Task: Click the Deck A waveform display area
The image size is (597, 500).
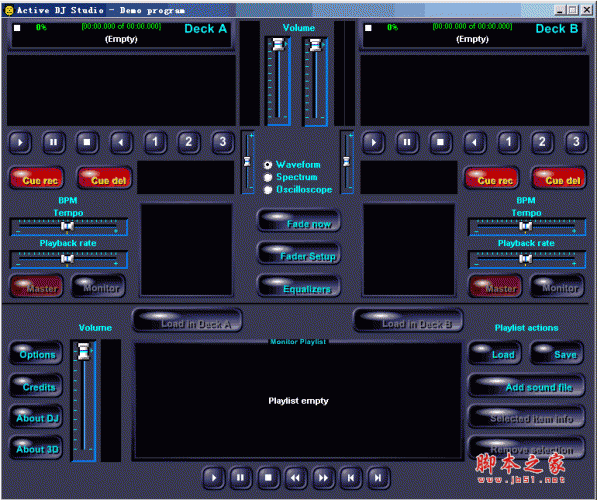Action: 121,90
